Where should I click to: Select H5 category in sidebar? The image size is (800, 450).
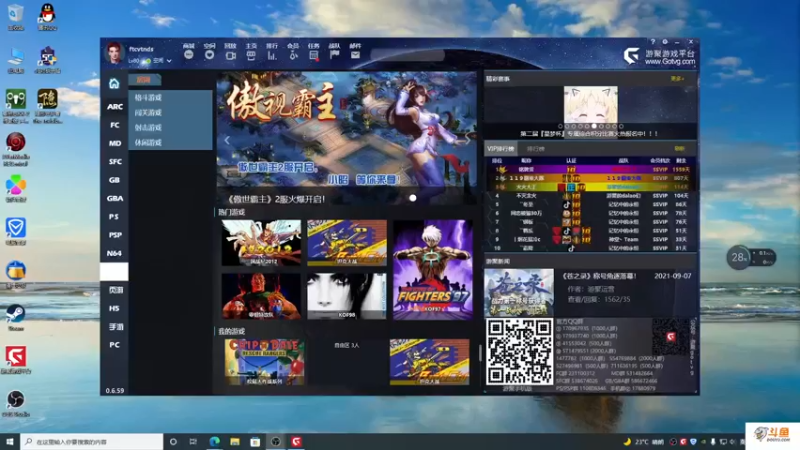[114, 308]
